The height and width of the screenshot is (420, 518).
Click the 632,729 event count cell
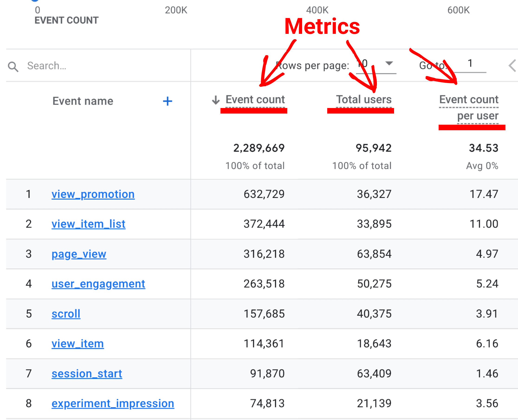pyautogui.click(x=264, y=194)
